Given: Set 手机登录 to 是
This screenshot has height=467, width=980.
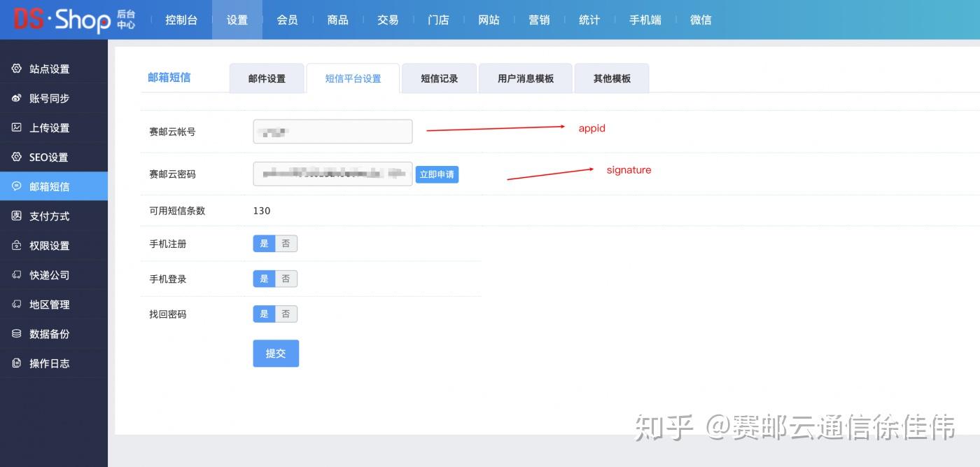Looking at the screenshot, I should 264,279.
